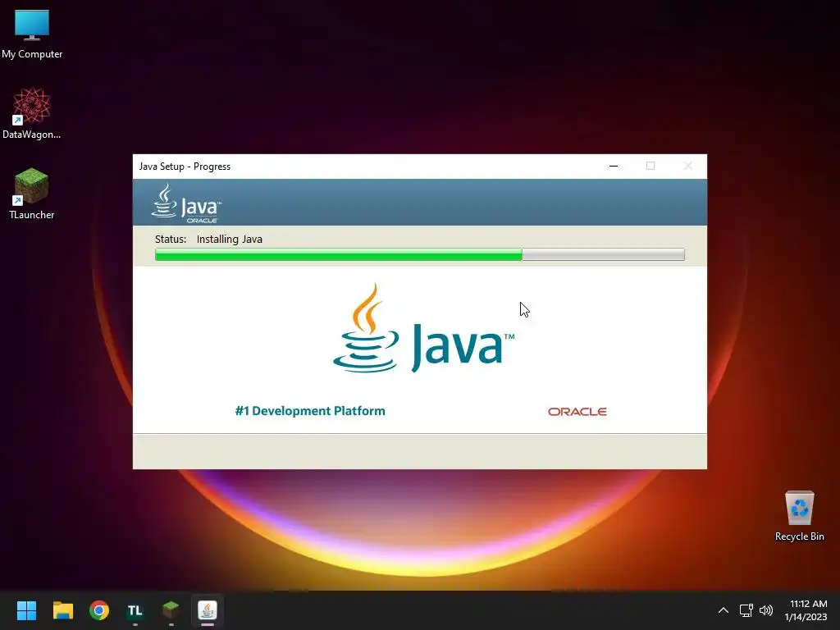
Task: Minimize the Java Setup window
Action: [x=614, y=166]
